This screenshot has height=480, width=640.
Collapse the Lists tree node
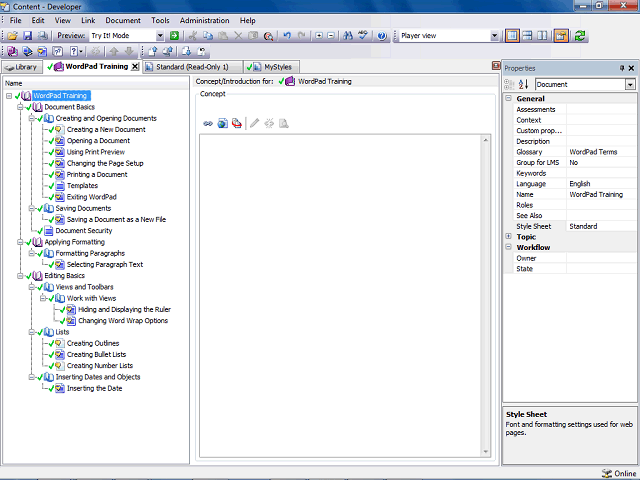[31, 332]
